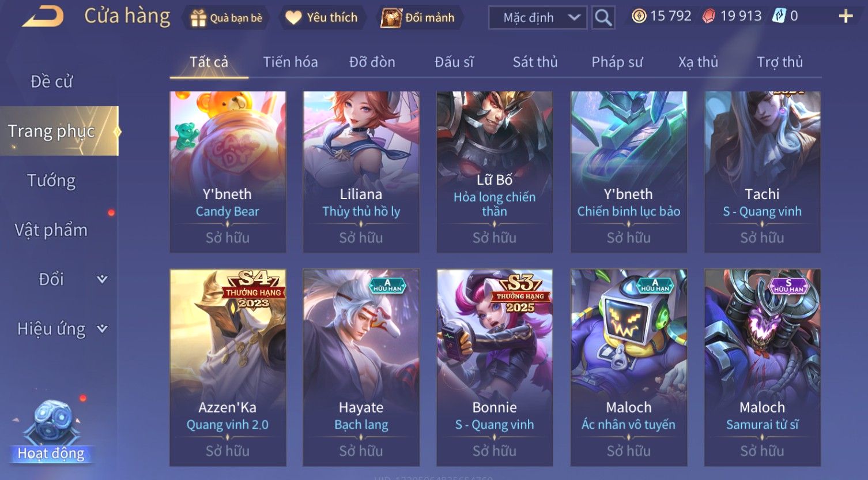Open the Vật phẩm sidebar menu
Image resolution: width=868 pixels, height=480 pixels.
51,230
